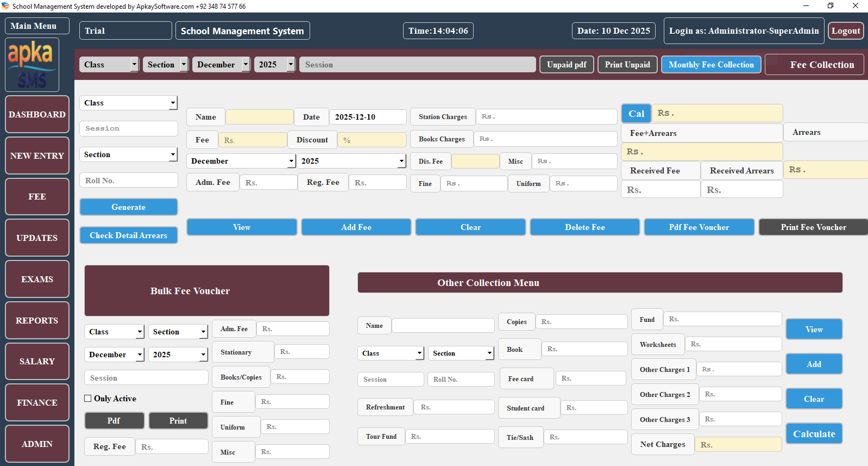Viewport: 868px width, 466px height.
Task: Click Clear button in Other Collection Menu
Action: click(x=814, y=399)
